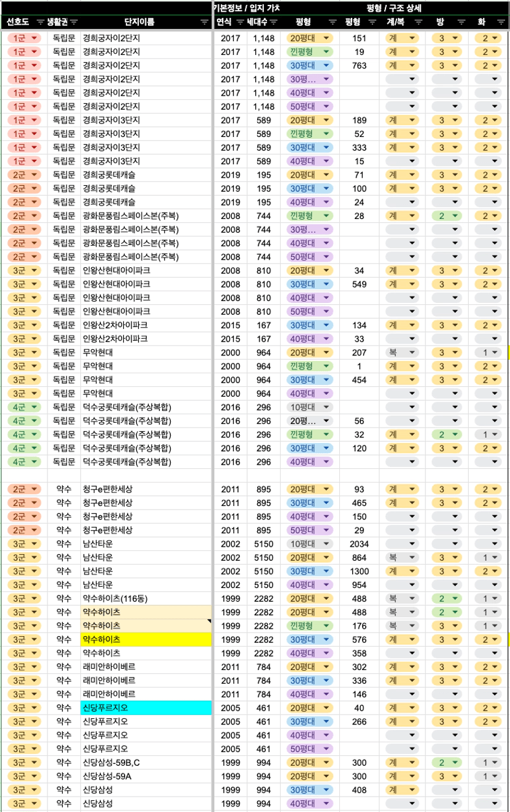Select the cell reading 신당삼성-59B,C
The width and height of the screenshot is (510, 812).
146,763
